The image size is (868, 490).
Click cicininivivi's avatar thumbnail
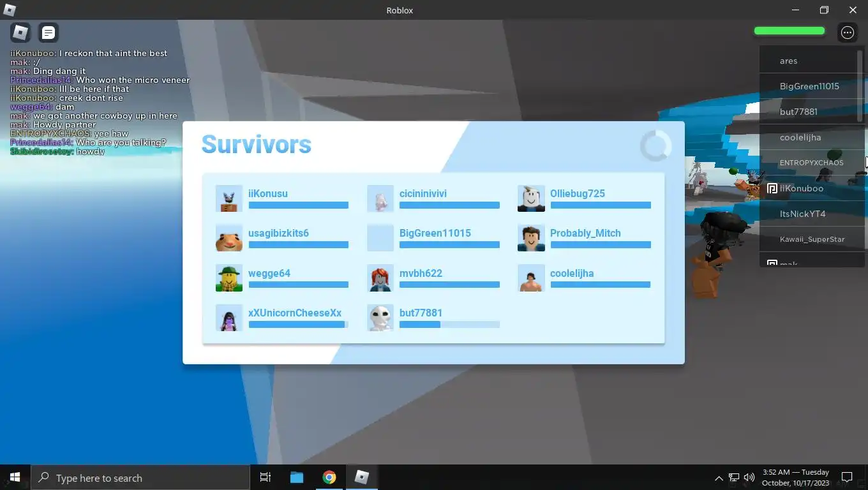point(380,198)
